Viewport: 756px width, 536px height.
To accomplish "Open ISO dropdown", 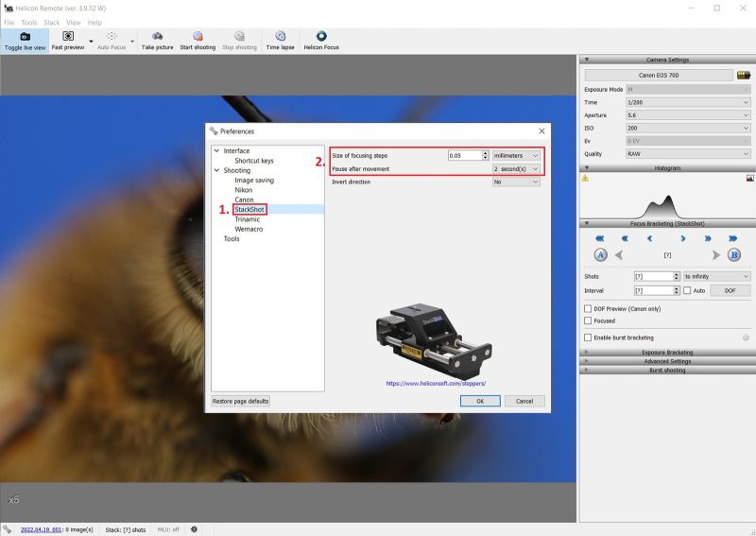I will click(x=688, y=129).
